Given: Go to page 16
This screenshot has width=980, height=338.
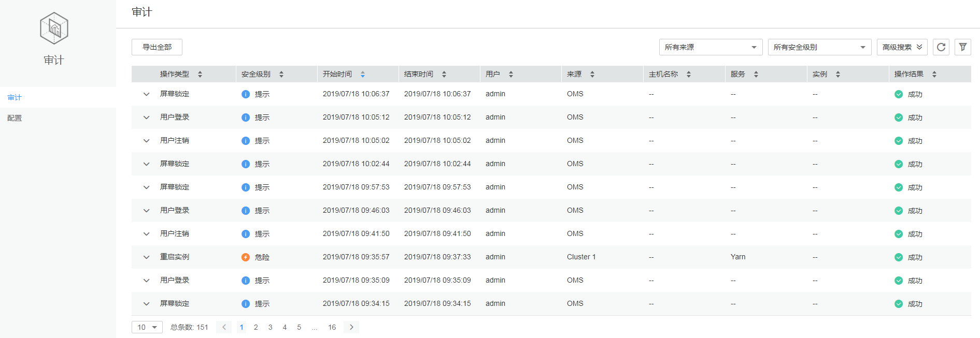Looking at the screenshot, I should [x=332, y=327].
